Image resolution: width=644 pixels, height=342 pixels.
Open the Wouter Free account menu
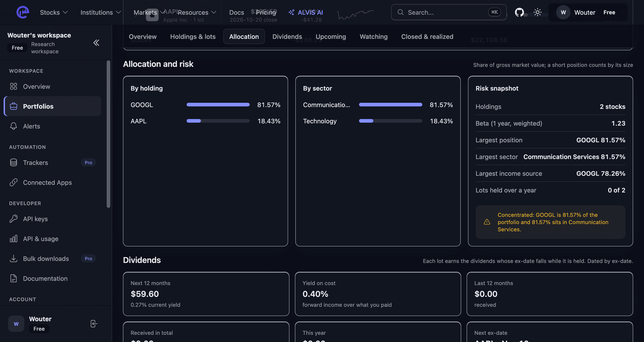(x=588, y=12)
